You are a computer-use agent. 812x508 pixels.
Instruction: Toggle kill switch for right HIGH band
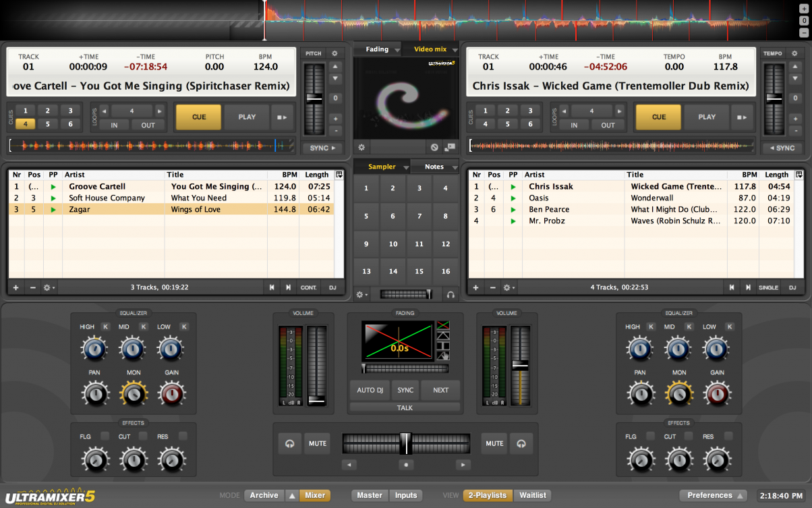click(651, 327)
